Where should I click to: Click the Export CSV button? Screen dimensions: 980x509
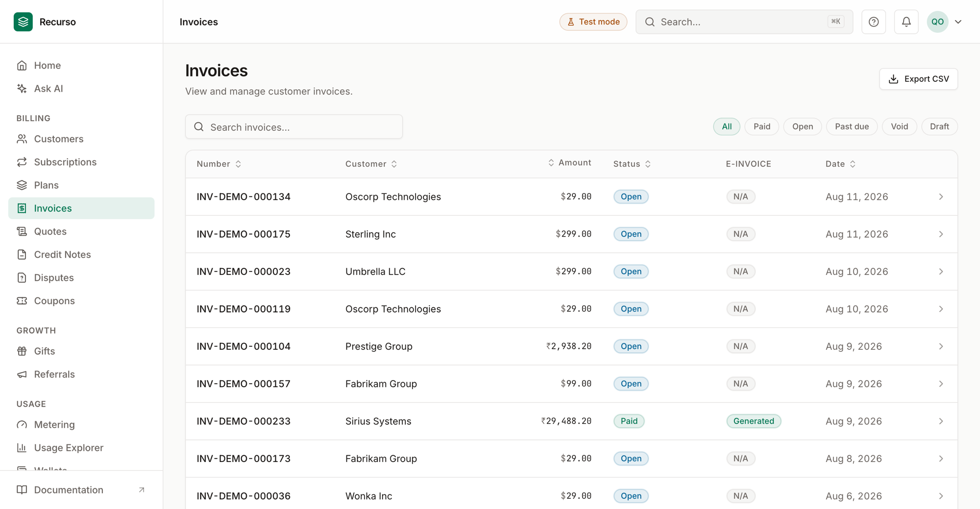918,79
